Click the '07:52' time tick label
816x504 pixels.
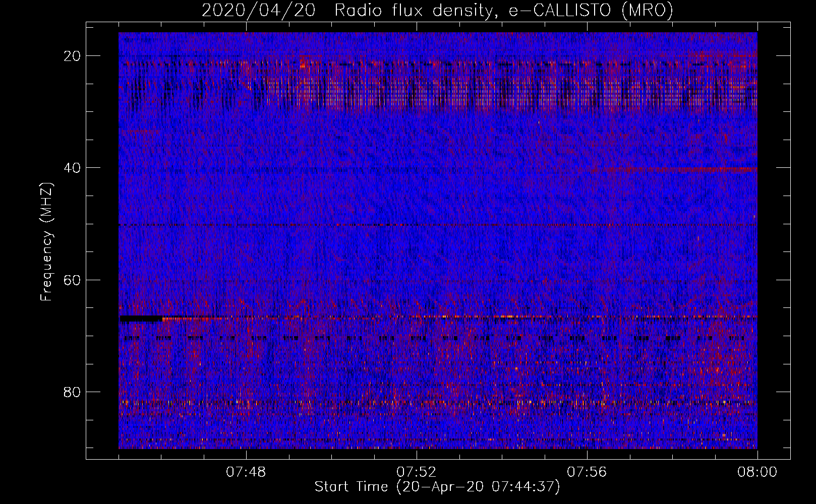[x=416, y=472]
